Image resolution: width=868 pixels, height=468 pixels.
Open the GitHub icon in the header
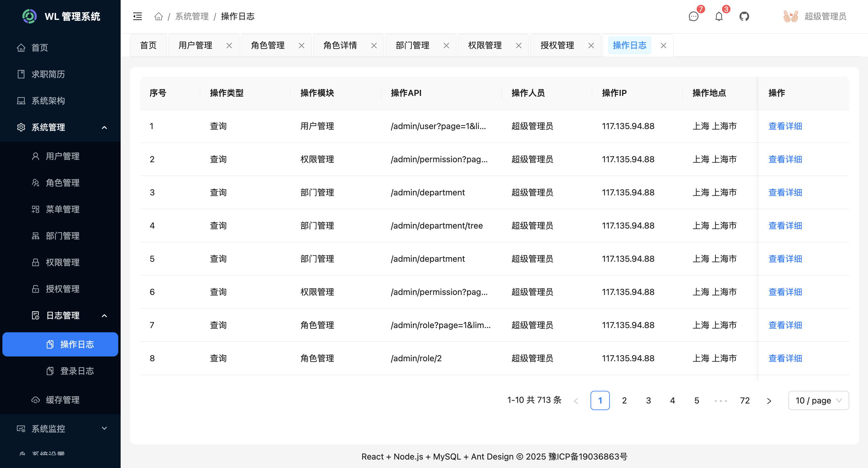(x=744, y=16)
